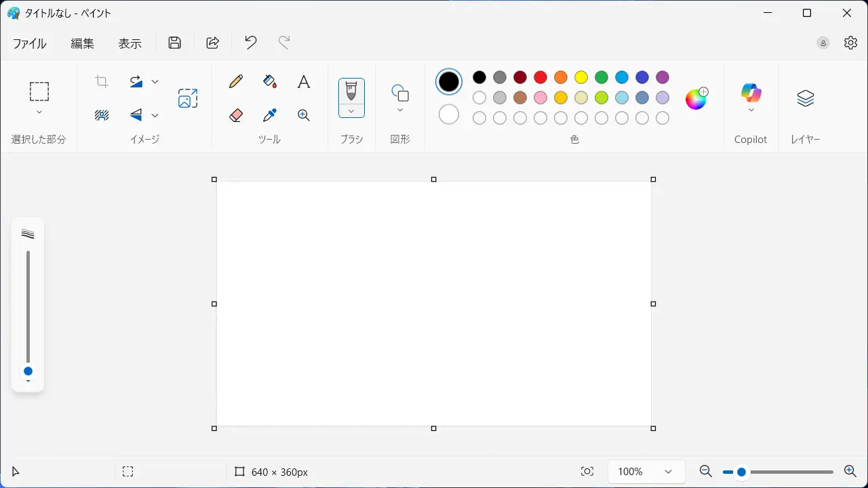Select the Magnifier tool
Viewport: 868px width, 488px height.
(x=304, y=115)
